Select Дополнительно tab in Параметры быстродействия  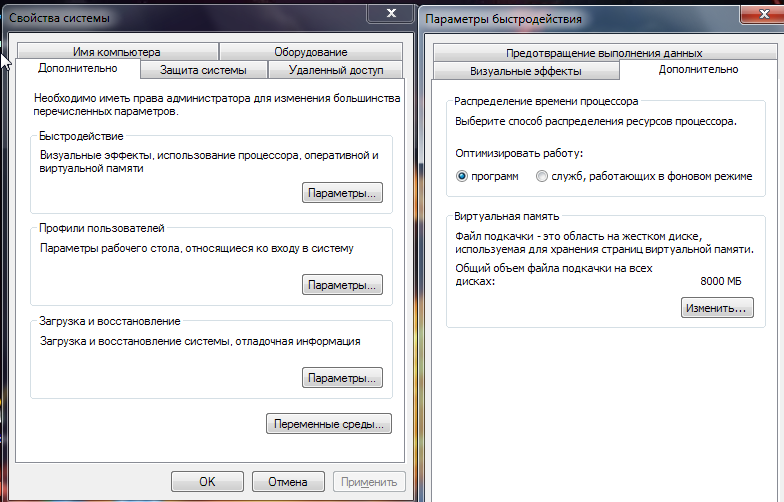click(698, 70)
